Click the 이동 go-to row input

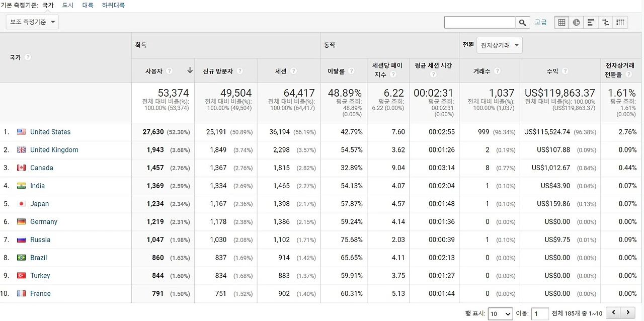540,313
